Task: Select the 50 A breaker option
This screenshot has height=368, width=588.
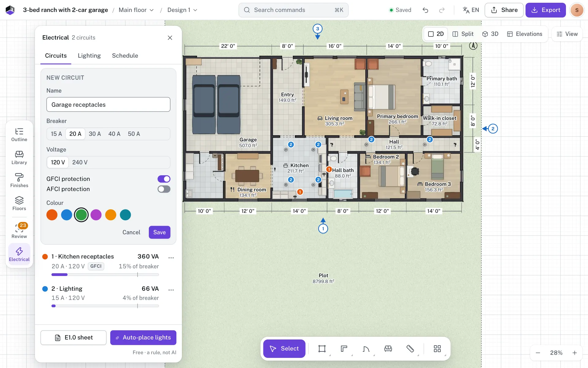Action: tap(134, 134)
